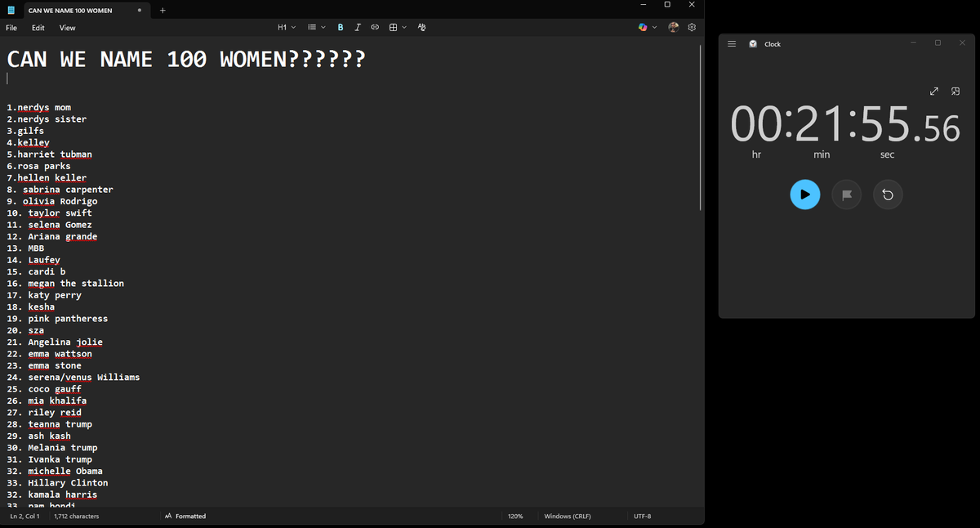
Task: Click the line '32. michelle Obama'
Action: [x=55, y=471]
